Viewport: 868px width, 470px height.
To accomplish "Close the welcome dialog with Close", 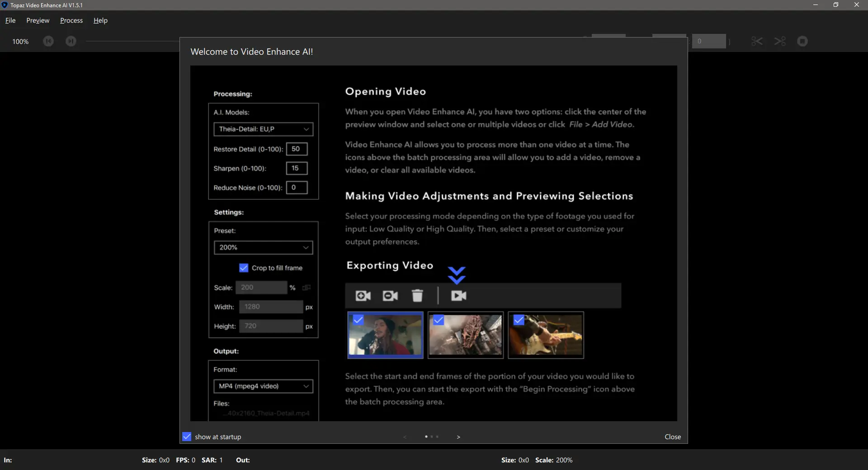I will click(673, 437).
